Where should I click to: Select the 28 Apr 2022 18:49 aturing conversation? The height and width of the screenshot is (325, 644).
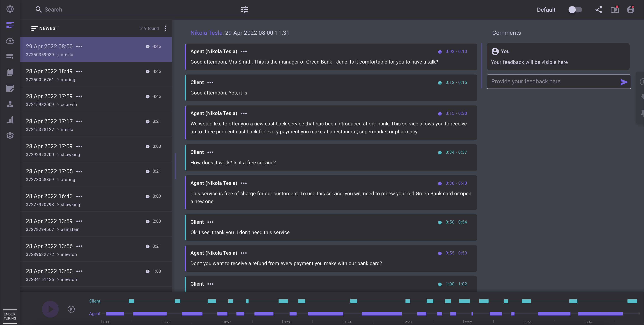click(x=96, y=74)
